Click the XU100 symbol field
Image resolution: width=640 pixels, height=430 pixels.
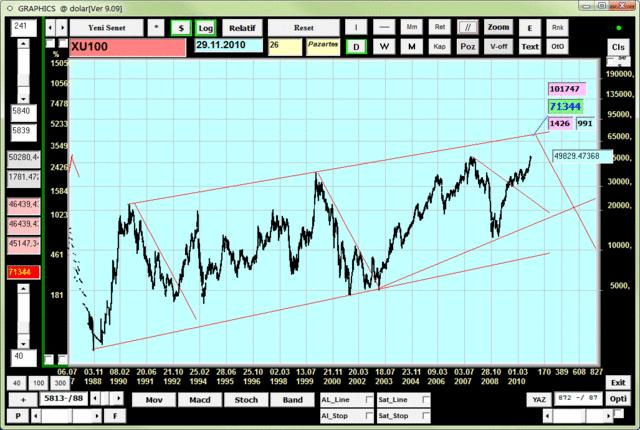(127, 47)
